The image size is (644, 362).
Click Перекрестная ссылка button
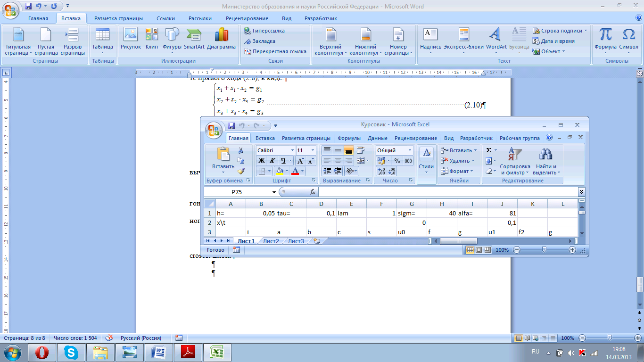click(x=275, y=51)
